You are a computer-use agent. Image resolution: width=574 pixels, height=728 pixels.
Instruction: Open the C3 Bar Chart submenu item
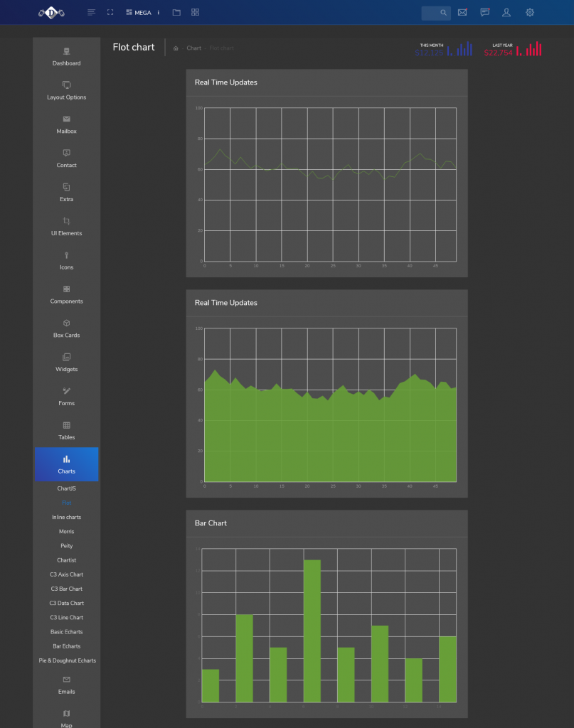(x=66, y=589)
